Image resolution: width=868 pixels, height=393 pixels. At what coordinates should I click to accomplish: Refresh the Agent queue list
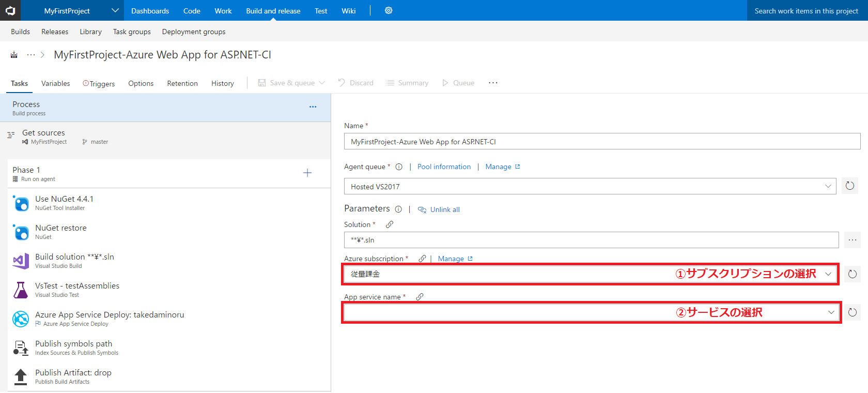click(x=850, y=186)
